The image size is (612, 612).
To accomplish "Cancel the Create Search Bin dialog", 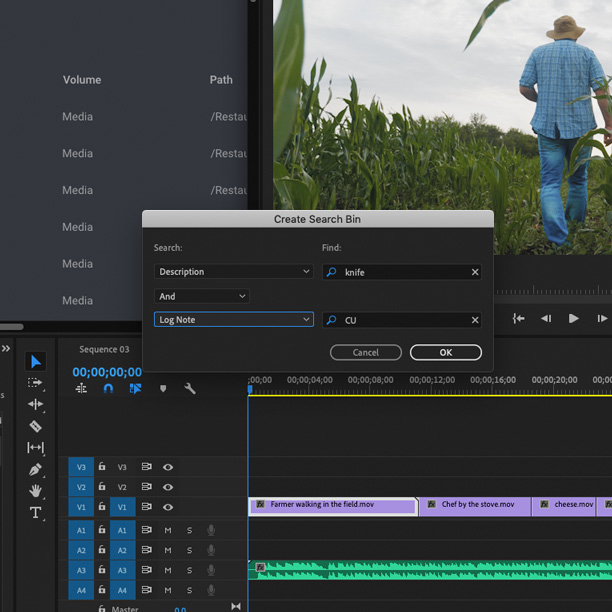I will [x=365, y=352].
